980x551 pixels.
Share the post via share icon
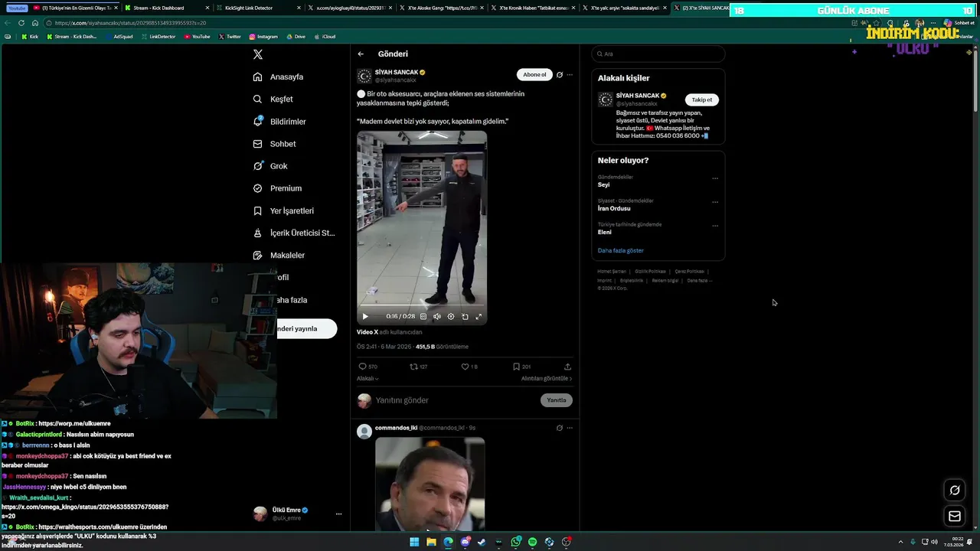pos(567,367)
